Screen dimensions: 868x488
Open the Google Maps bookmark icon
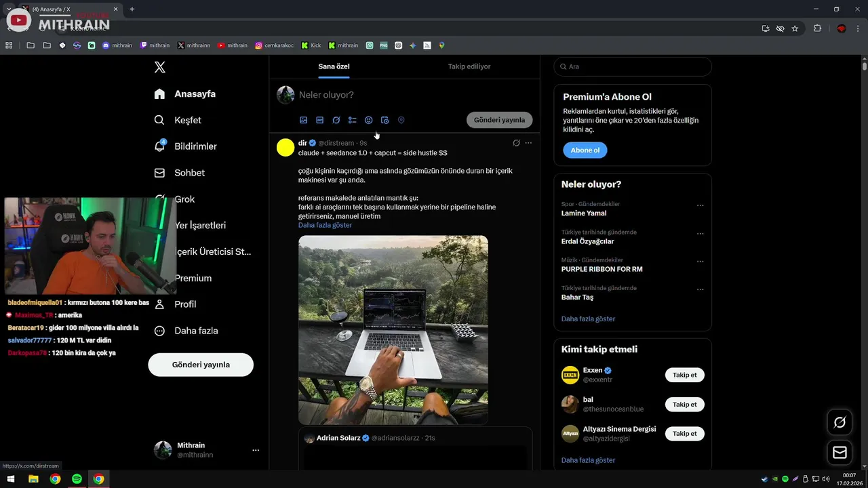[441, 45]
